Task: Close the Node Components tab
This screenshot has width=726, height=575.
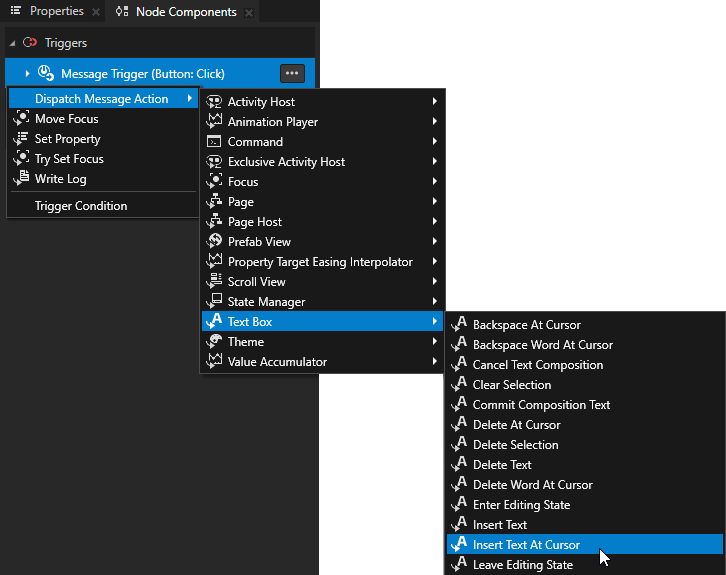Action: pos(249,13)
